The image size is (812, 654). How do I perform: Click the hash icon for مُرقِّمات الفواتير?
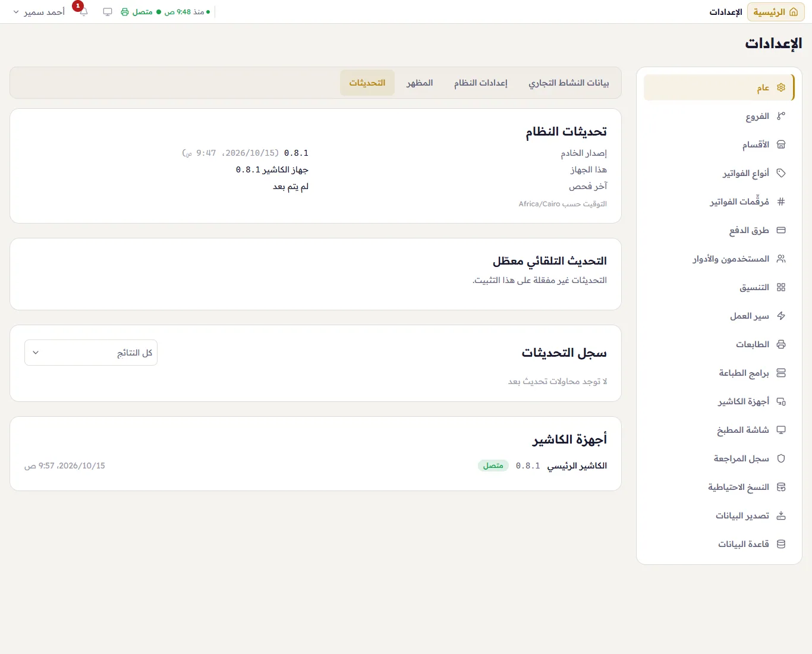(781, 202)
